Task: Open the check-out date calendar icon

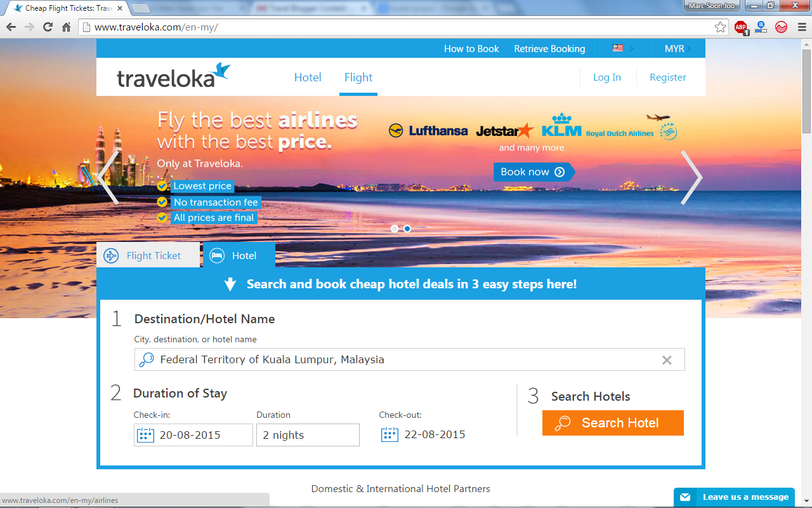Action: pyautogui.click(x=390, y=434)
